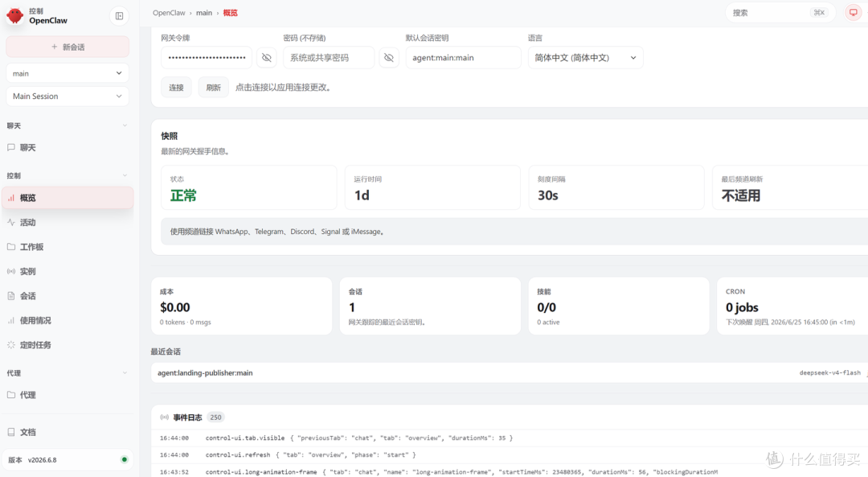Click the 最后频道刷新 不适用 card
This screenshot has height=477, width=868.
791,187
